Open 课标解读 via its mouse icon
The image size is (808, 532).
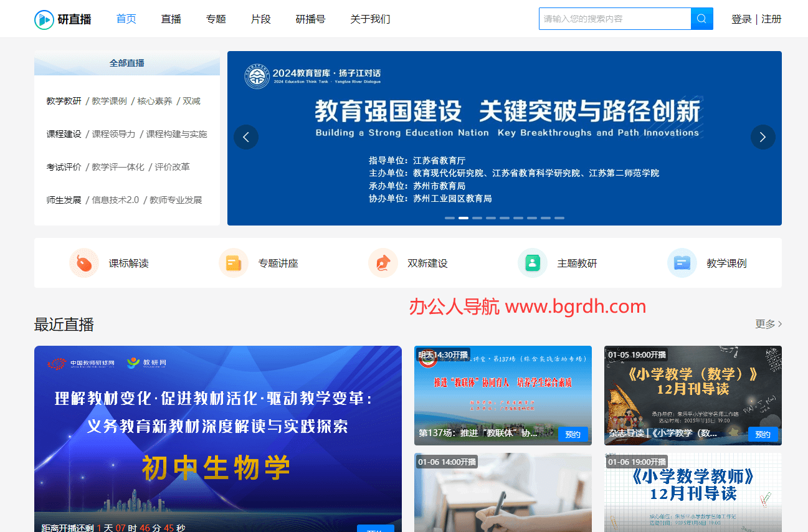click(x=84, y=263)
